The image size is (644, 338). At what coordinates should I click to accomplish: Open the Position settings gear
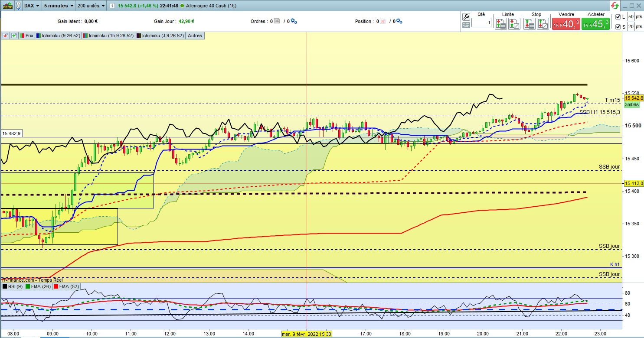(399, 21)
